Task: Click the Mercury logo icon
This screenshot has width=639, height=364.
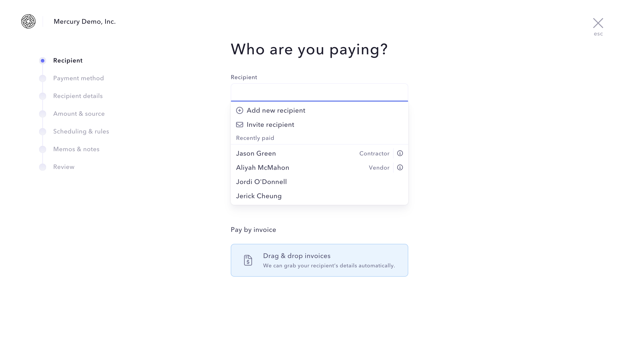Action: (x=28, y=22)
